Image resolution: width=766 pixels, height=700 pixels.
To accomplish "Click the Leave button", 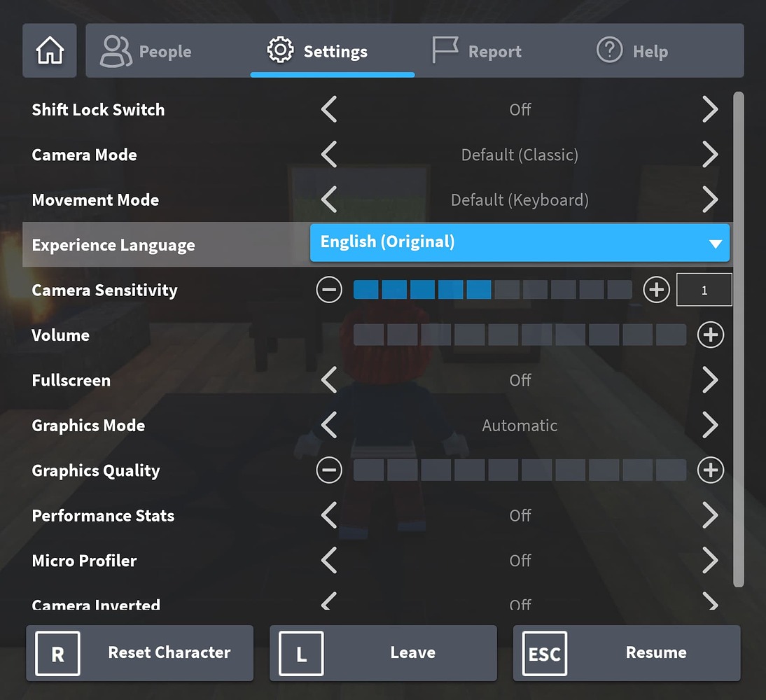I will [383, 652].
